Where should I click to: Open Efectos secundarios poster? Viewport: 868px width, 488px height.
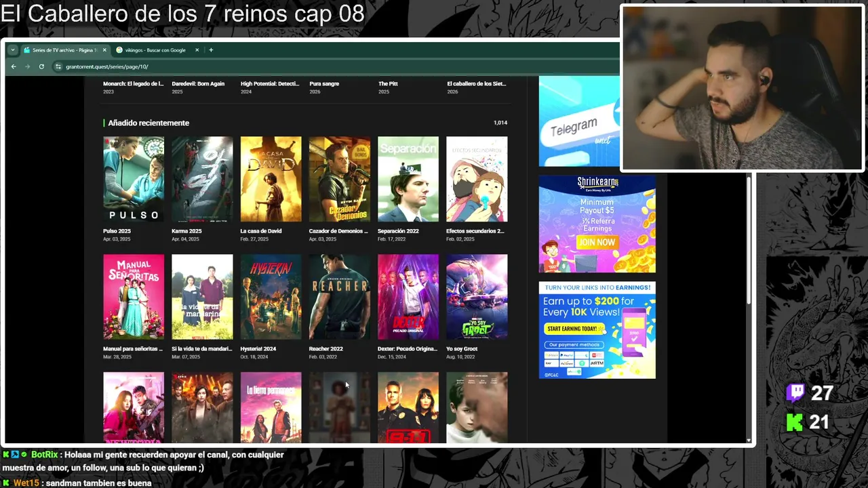coord(477,179)
